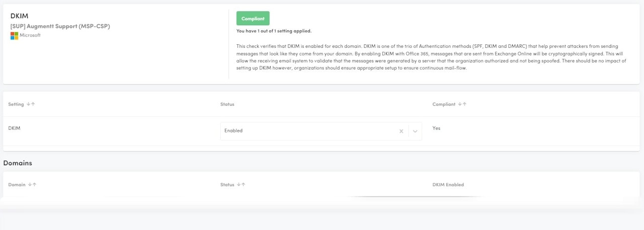Click sort arrows beside Domain header

click(32, 185)
